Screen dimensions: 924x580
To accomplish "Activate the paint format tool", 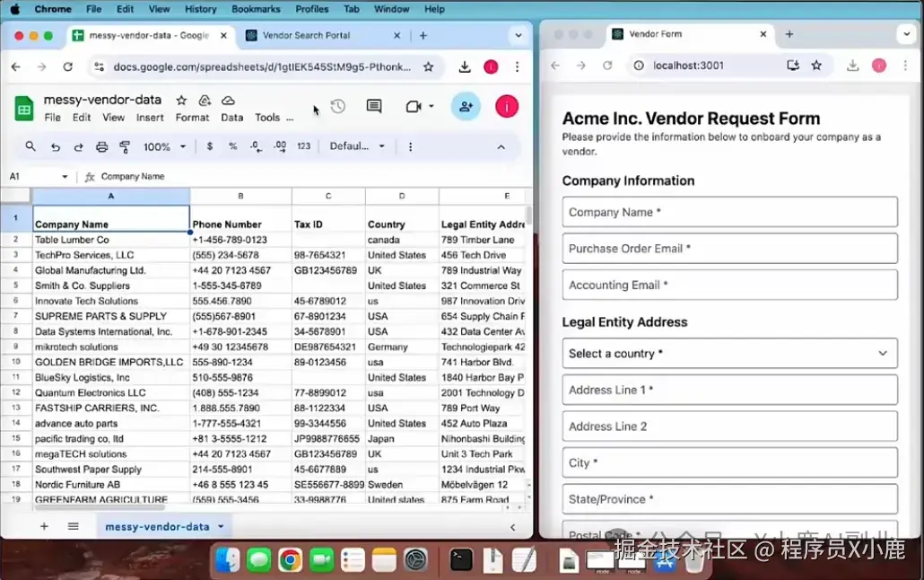I will tap(125, 146).
